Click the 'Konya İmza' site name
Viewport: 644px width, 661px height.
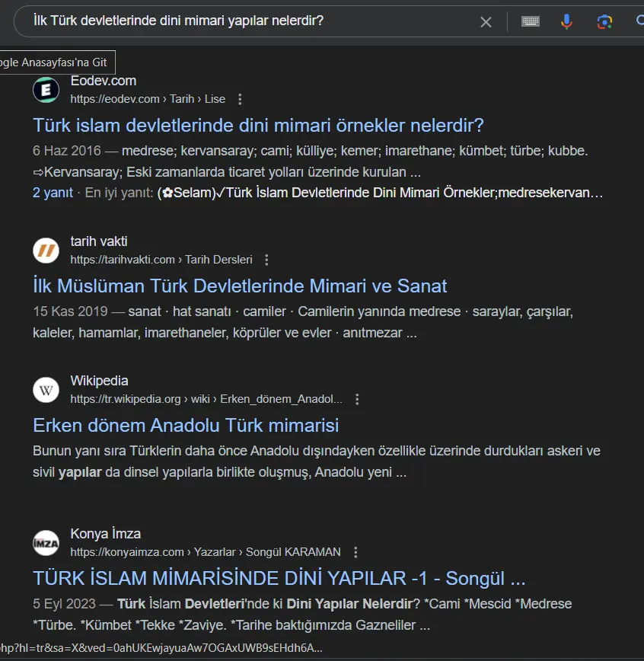tap(105, 534)
